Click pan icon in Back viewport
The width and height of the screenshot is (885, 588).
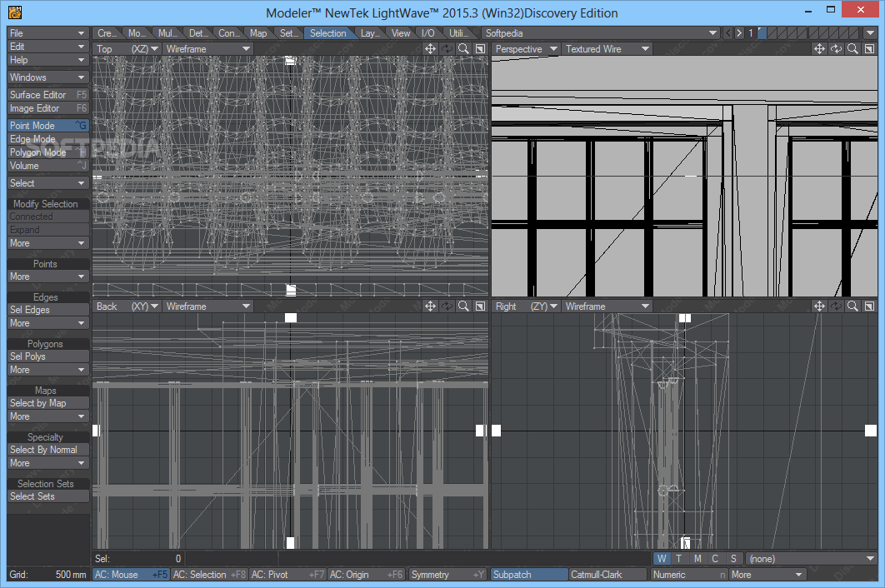(430, 306)
